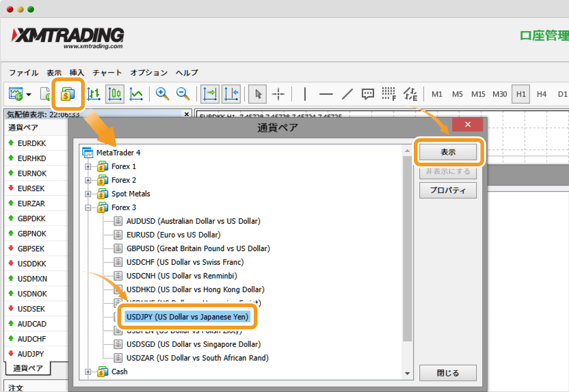Select USDMXN in market watch
This screenshot has width=569, height=392.
pyautogui.click(x=33, y=279)
